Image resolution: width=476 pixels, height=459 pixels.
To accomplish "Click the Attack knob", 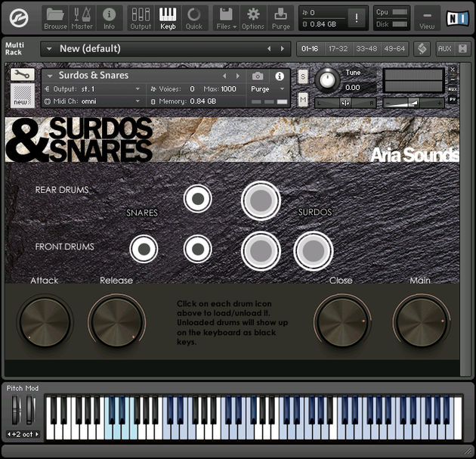I will 45,322.
